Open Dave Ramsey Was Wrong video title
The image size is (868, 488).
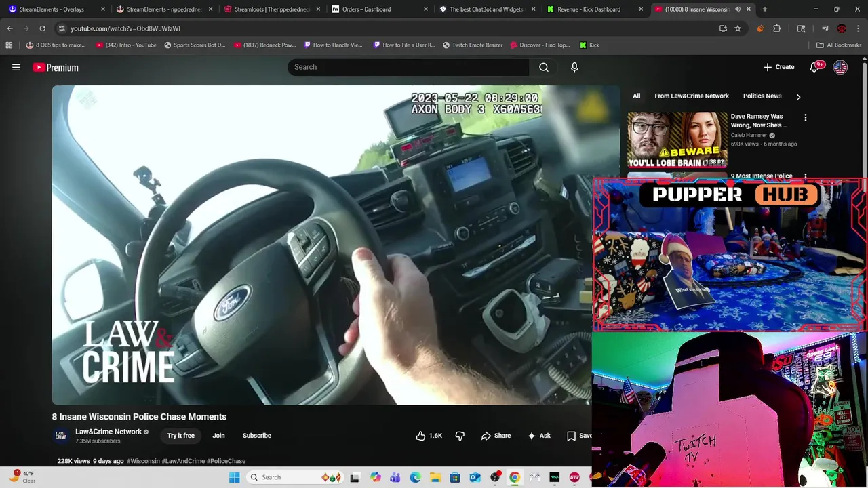pyautogui.click(x=759, y=121)
